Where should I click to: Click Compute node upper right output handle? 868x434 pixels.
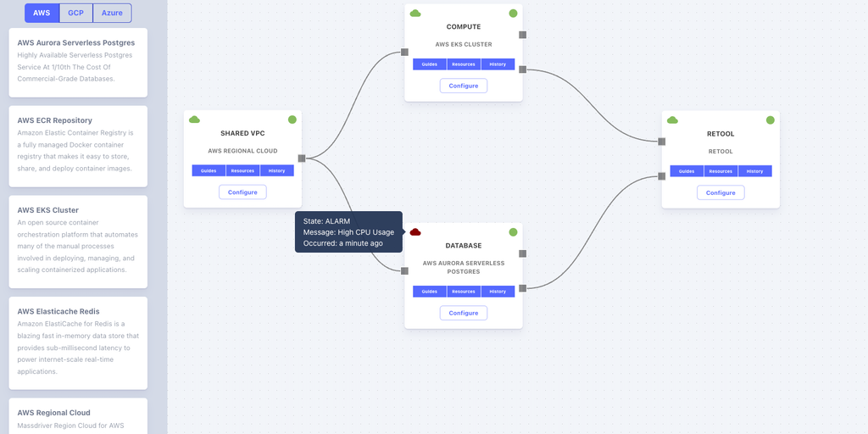click(522, 35)
